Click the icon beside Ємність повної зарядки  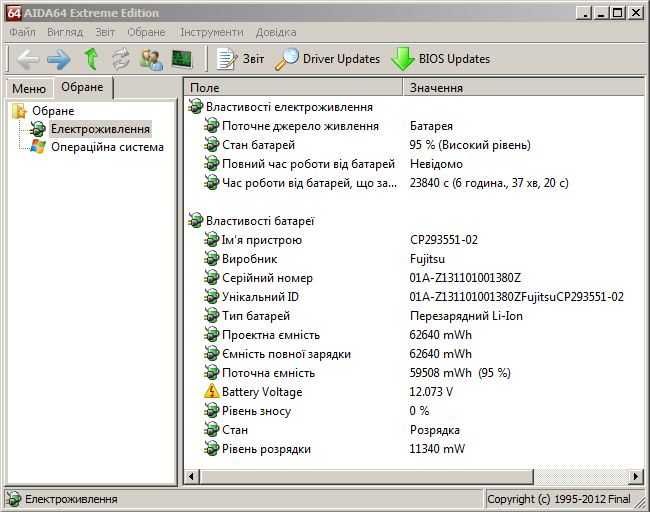(x=211, y=354)
